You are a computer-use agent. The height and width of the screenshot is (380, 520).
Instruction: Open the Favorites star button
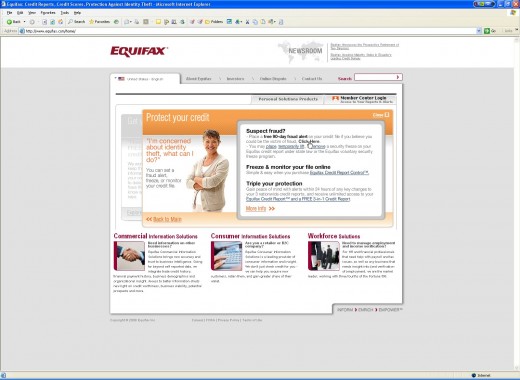[x=99, y=22]
